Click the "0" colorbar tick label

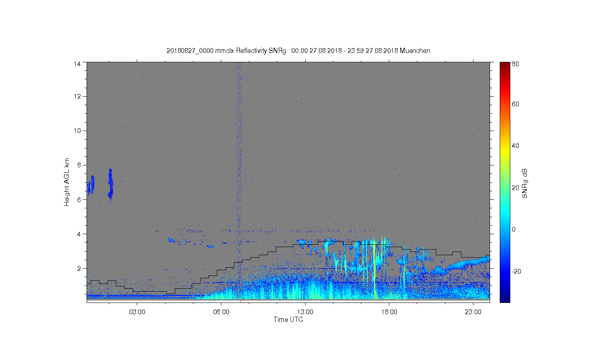point(514,229)
